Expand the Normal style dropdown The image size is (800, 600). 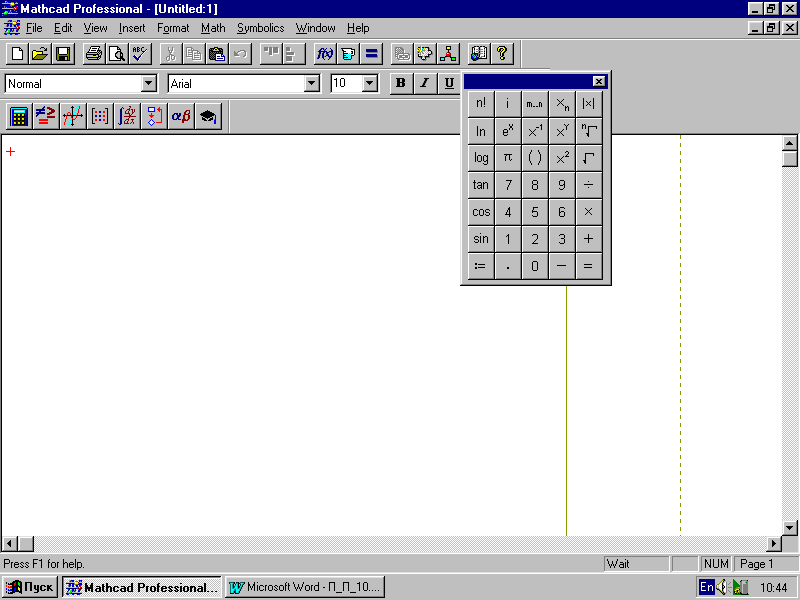[148, 83]
